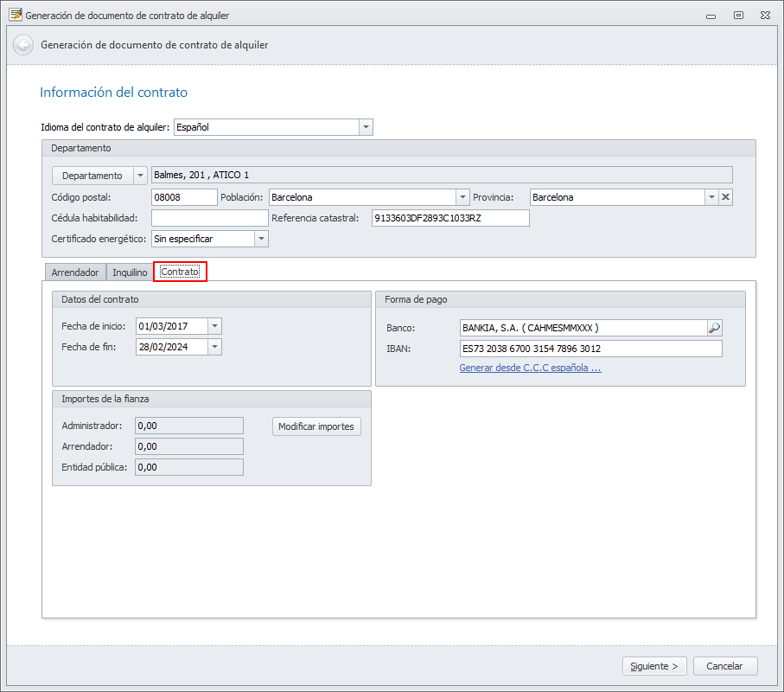Select the Contrato tab
This screenshot has height=692, width=784.
pos(180,272)
